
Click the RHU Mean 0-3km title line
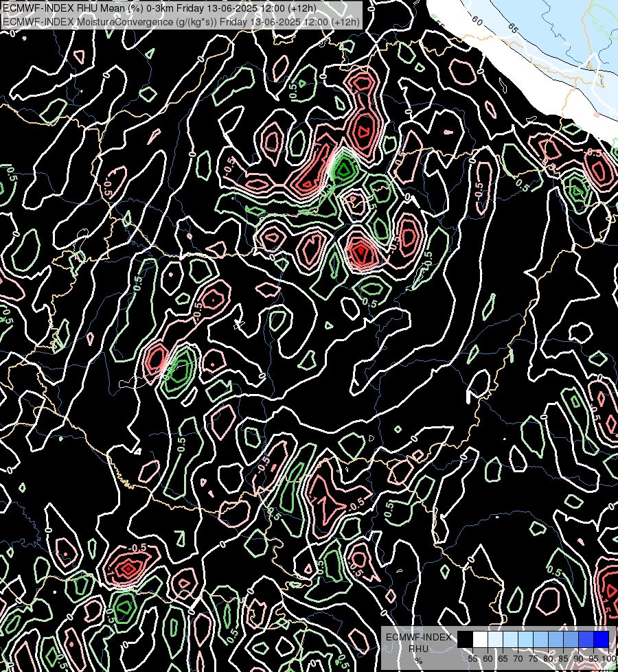(x=159, y=8)
